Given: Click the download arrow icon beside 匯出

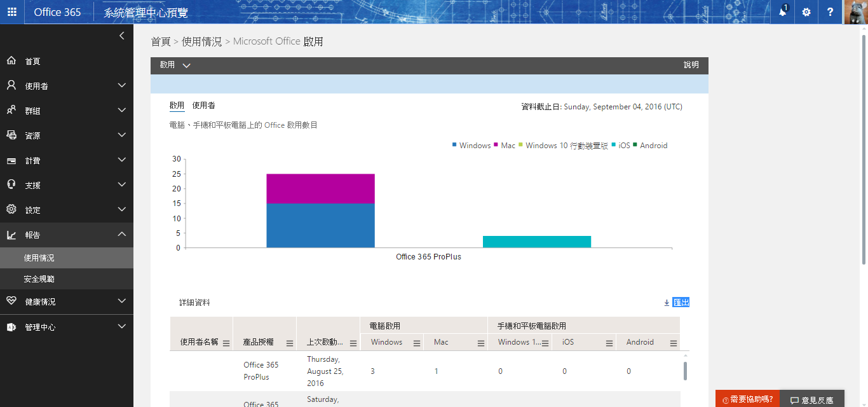Looking at the screenshot, I should 667,303.
